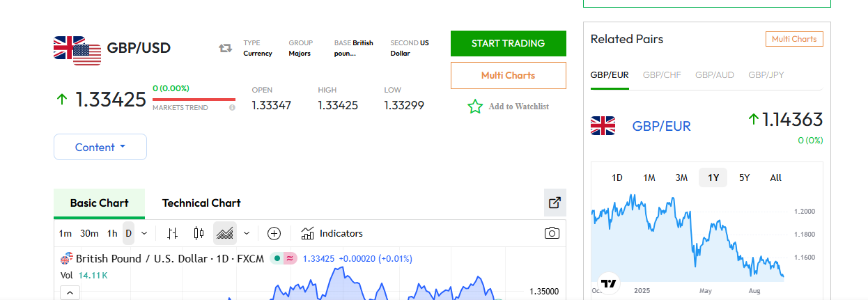Collapse the chart legend with chevron button
This screenshot has width=868, height=300.
(70, 293)
